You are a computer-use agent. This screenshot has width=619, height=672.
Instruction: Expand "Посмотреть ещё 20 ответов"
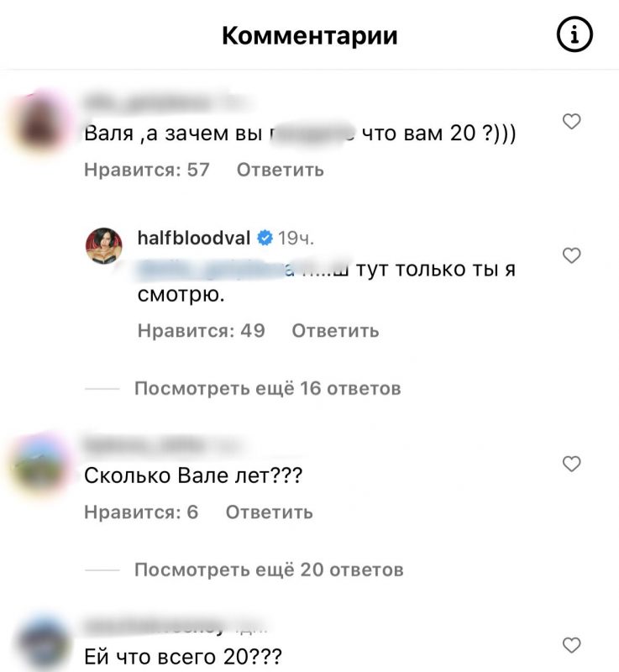[269, 570]
